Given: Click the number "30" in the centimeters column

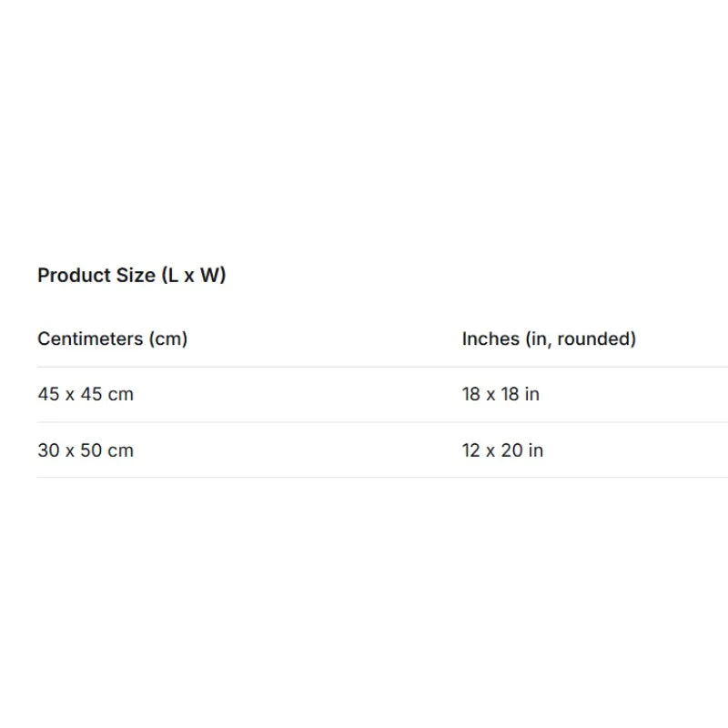Looking at the screenshot, I should coord(48,450).
